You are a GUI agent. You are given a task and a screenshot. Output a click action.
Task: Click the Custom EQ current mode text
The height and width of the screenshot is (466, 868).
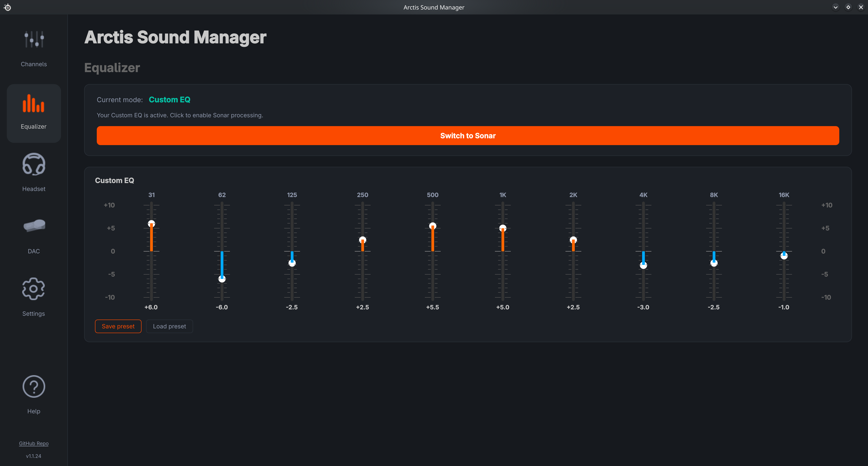click(x=170, y=100)
